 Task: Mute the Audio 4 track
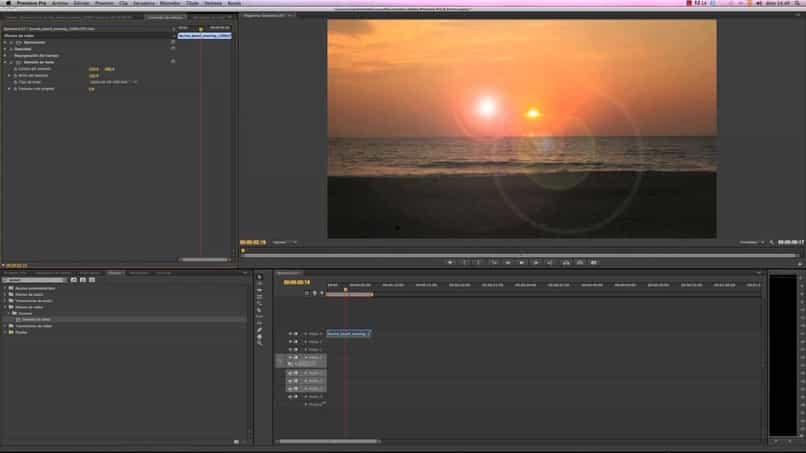[x=290, y=396]
